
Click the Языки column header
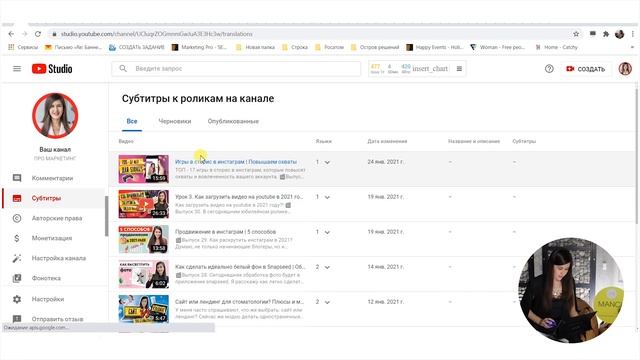[323, 141]
